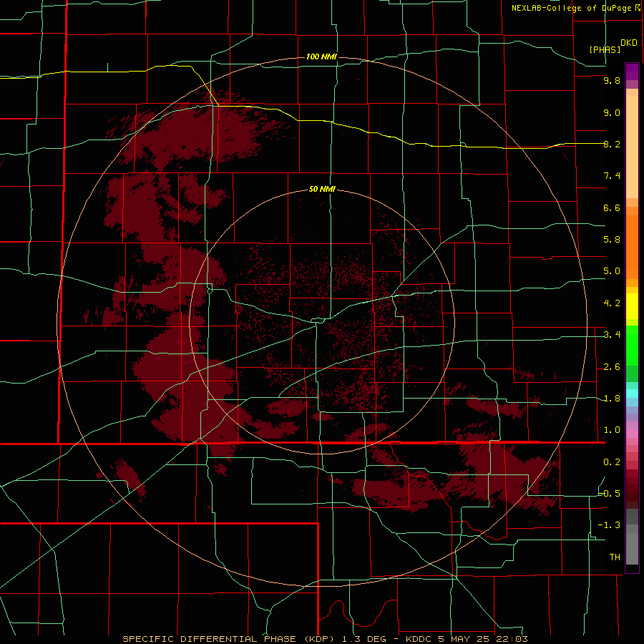Click the KDDC 5 MAY 25 22:03 timestamp

click(467, 639)
